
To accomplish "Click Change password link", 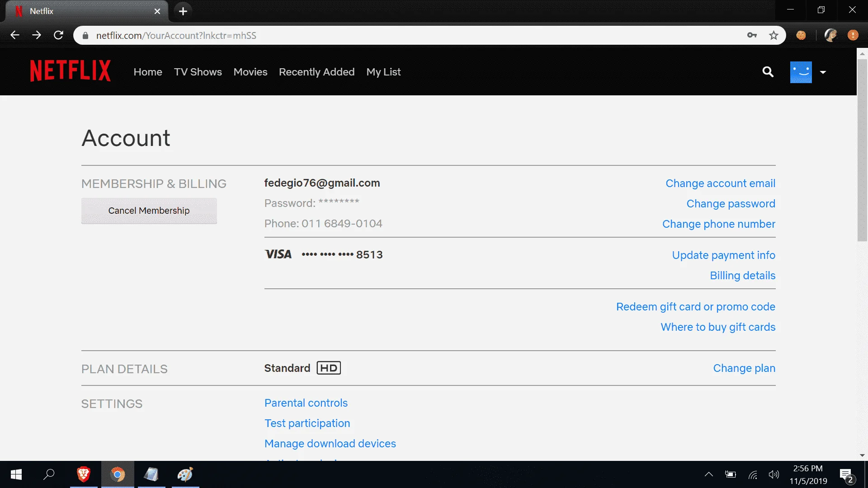I will (x=731, y=204).
